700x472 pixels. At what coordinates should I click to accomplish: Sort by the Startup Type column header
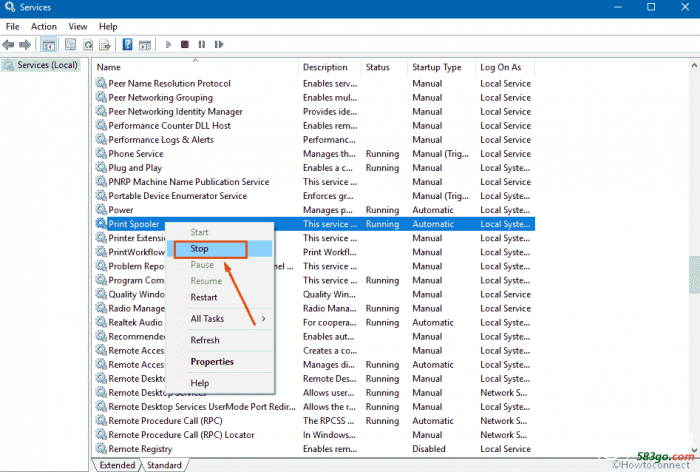(442, 67)
